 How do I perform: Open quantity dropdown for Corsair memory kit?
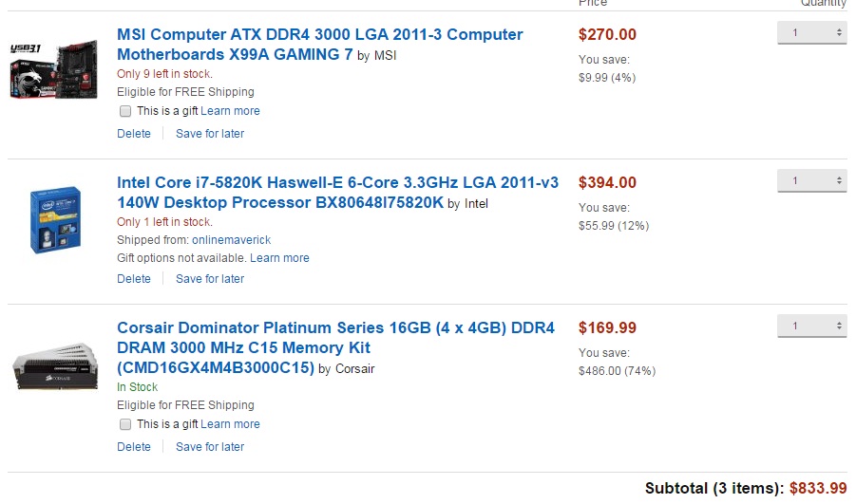tap(811, 326)
